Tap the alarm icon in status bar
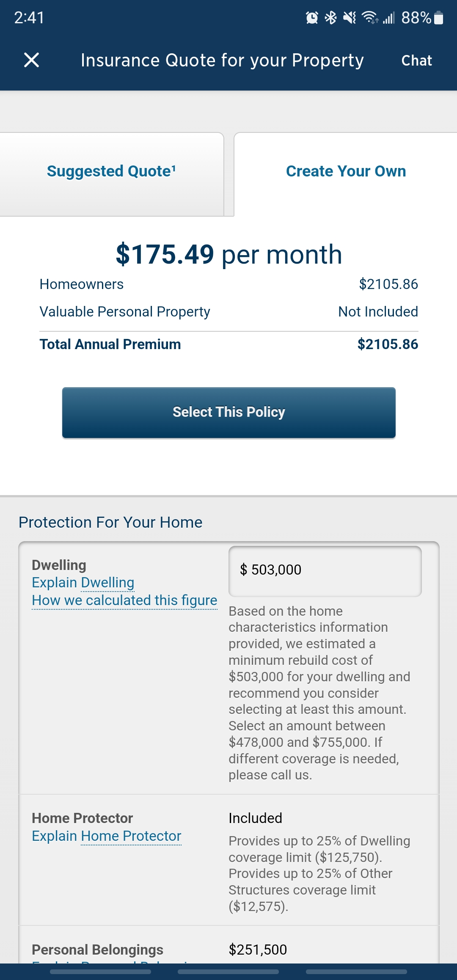This screenshot has height=980, width=457. [312, 18]
